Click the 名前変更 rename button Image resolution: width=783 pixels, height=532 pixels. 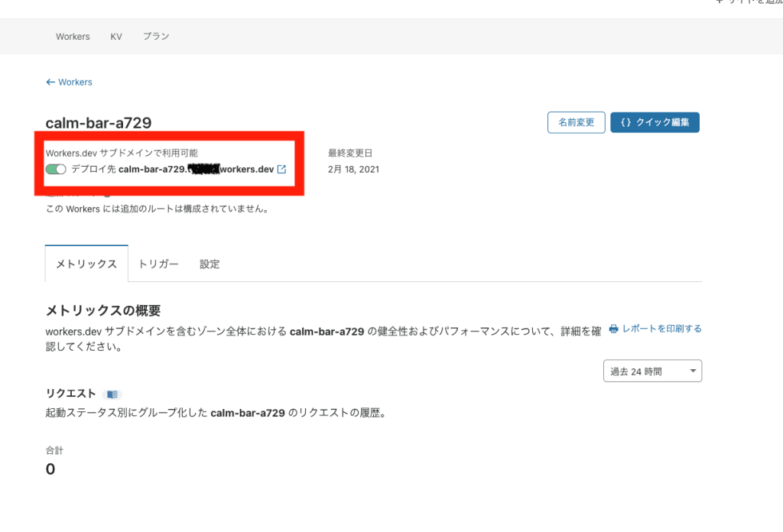tap(577, 122)
